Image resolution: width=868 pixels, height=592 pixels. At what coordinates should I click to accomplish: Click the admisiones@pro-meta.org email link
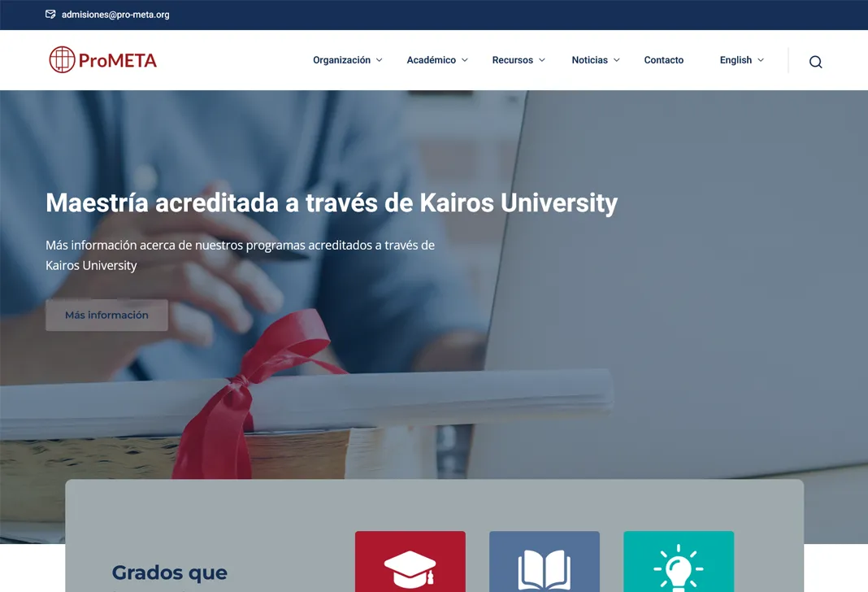tap(115, 15)
